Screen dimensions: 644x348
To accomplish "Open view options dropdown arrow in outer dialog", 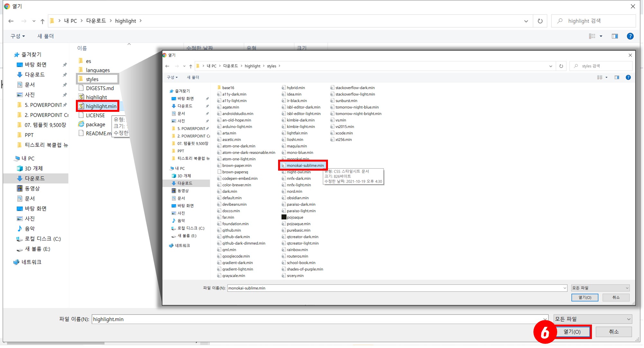I will click(x=601, y=36).
